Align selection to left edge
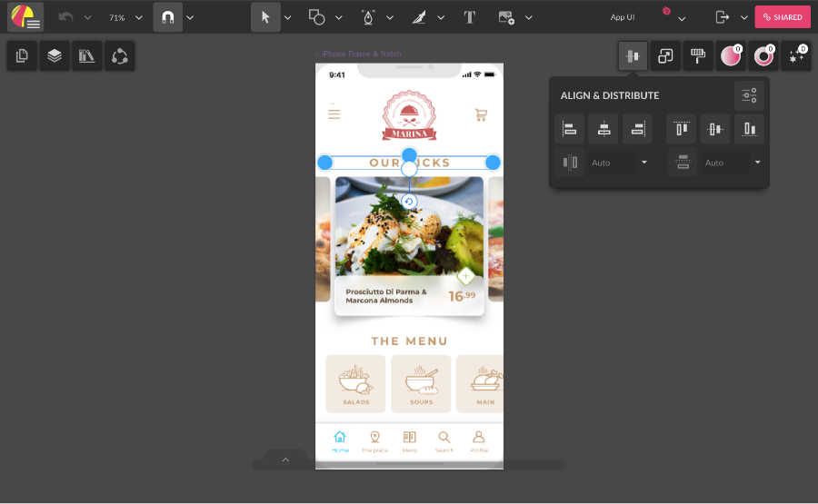818x504 pixels. click(x=569, y=129)
